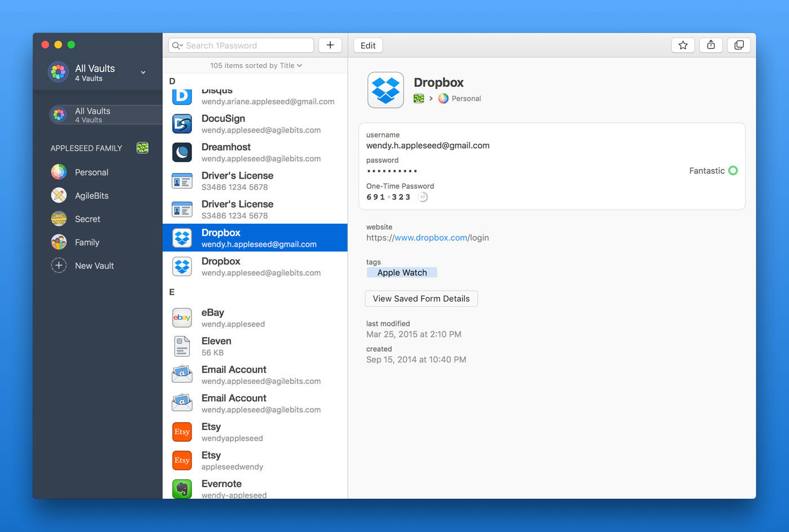
Task: Click the Personal vault icon in breadcrumb
Action: pyautogui.click(x=444, y=99)
